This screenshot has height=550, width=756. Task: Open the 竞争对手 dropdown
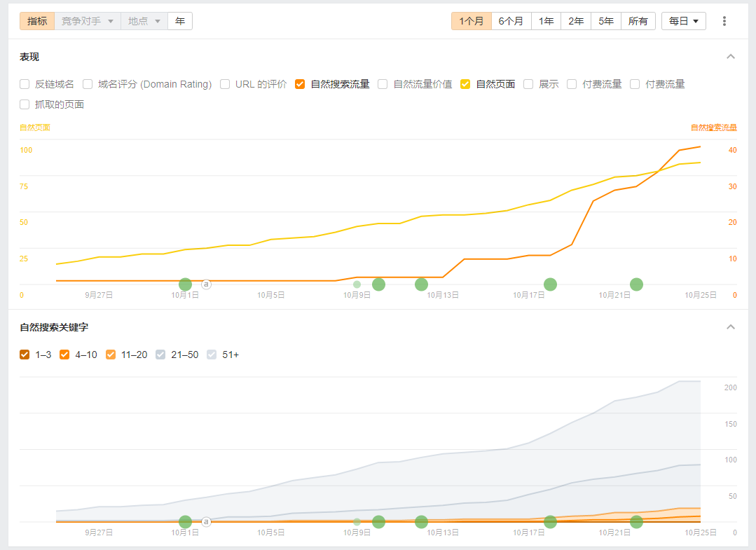87,21
